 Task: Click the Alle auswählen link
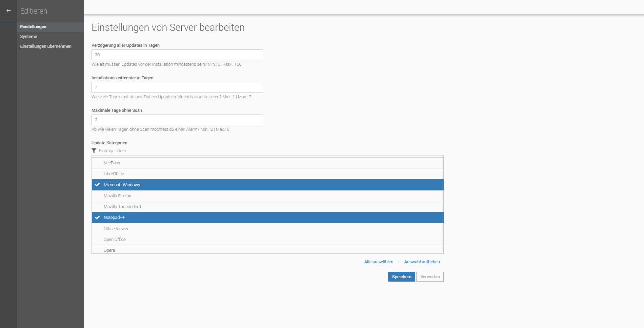pyautogui.click(x=379, y=262)
